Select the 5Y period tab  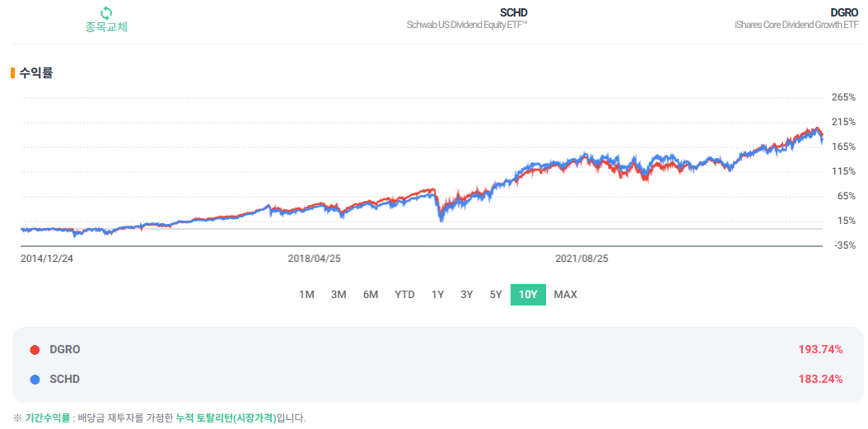click(496, 295)
